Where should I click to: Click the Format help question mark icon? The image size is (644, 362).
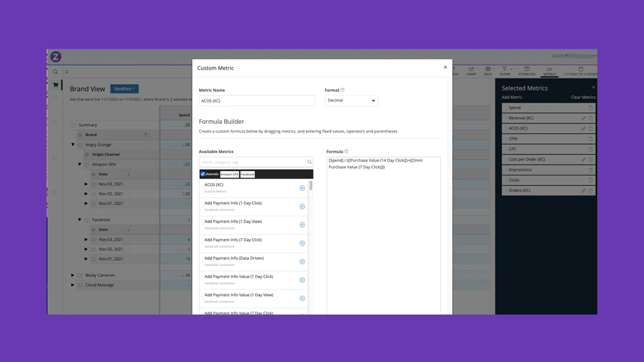[343, 90]
